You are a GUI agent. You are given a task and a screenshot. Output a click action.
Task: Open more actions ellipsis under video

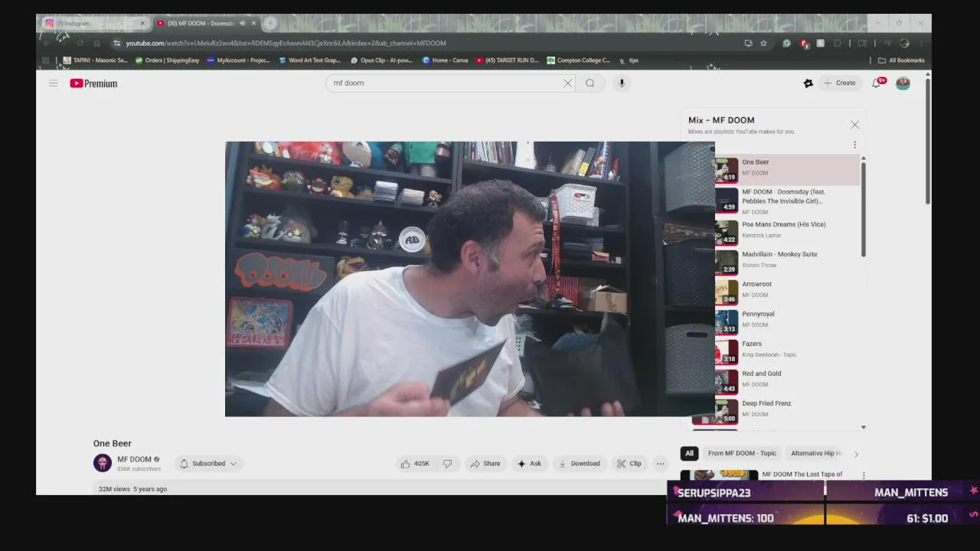point(660,464)
